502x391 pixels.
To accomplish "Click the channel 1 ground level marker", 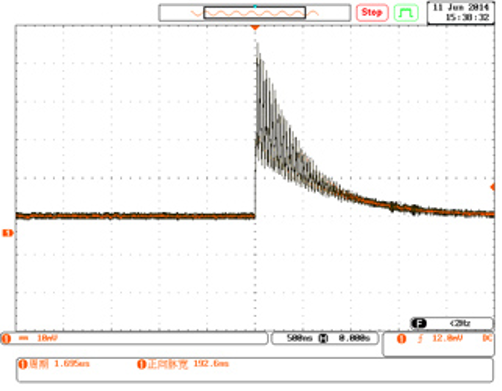I will [8, 233].
